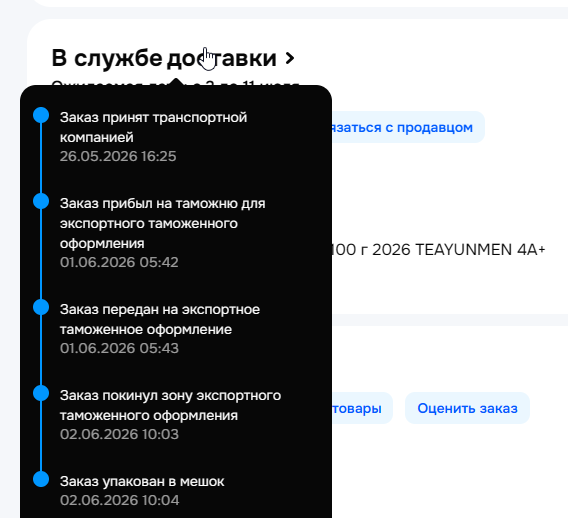Viewport: 568px width, 518px height.
Task: Click the 26.05.2026 16:25 timestamp
Action: (118, 156)
